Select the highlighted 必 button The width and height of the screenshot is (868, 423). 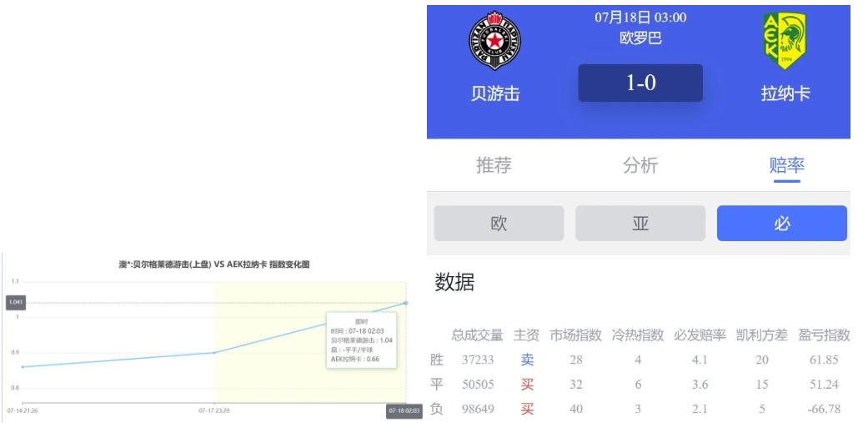pyautogui.click(x=781, y=224)
